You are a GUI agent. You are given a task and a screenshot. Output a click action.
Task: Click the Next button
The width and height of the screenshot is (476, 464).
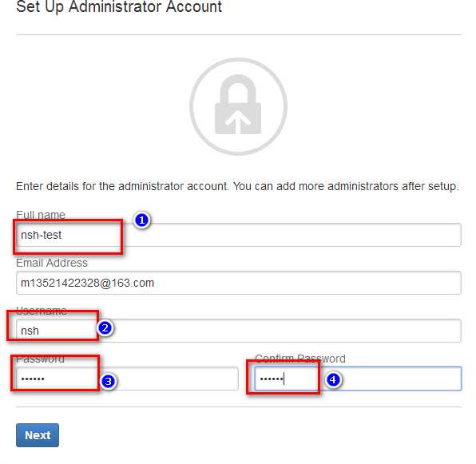pyautogui.click(x=38, y=435)
